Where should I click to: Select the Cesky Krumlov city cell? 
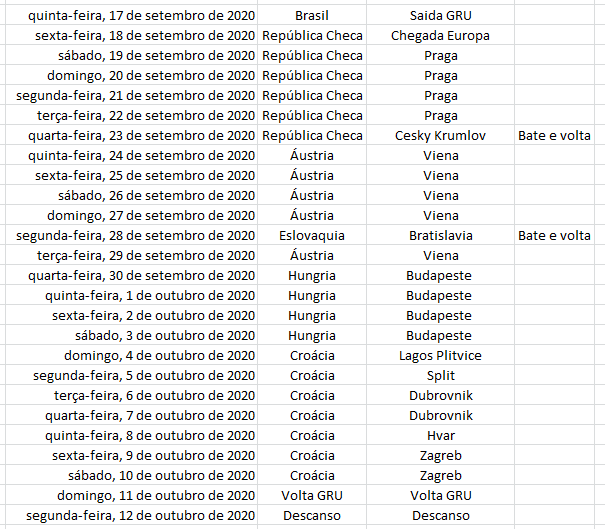[x=440, y=136]
